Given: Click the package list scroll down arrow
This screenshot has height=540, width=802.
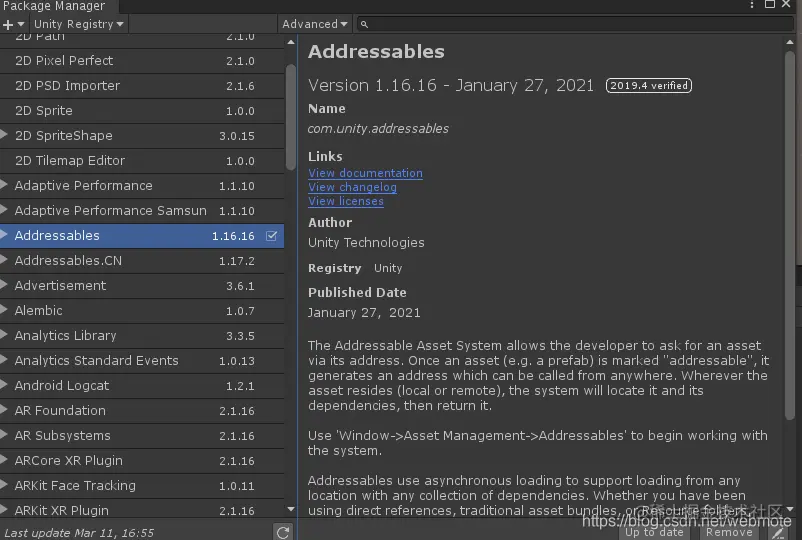Looking at the screenshot, I should (x=291, y=509).
